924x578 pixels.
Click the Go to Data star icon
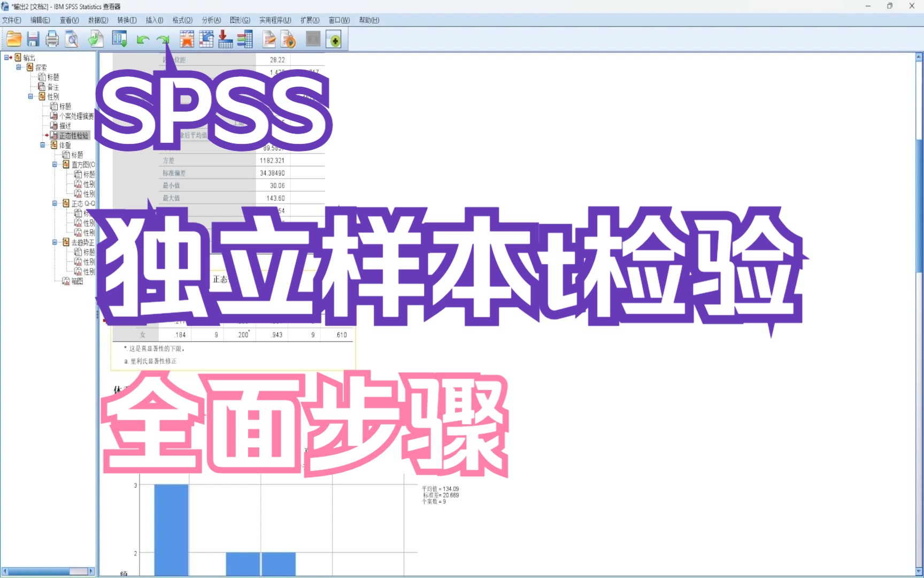click(187, 39)
